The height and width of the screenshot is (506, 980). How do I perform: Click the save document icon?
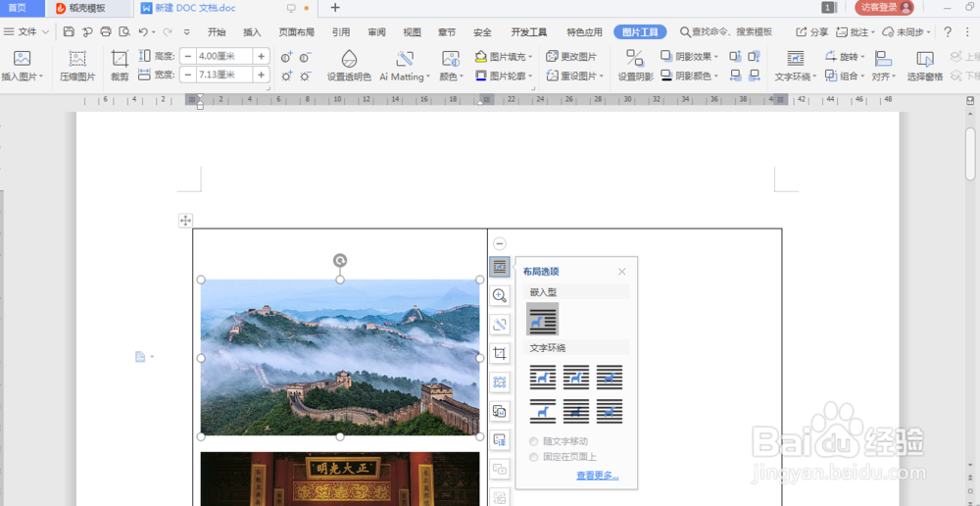pos(69,32)
